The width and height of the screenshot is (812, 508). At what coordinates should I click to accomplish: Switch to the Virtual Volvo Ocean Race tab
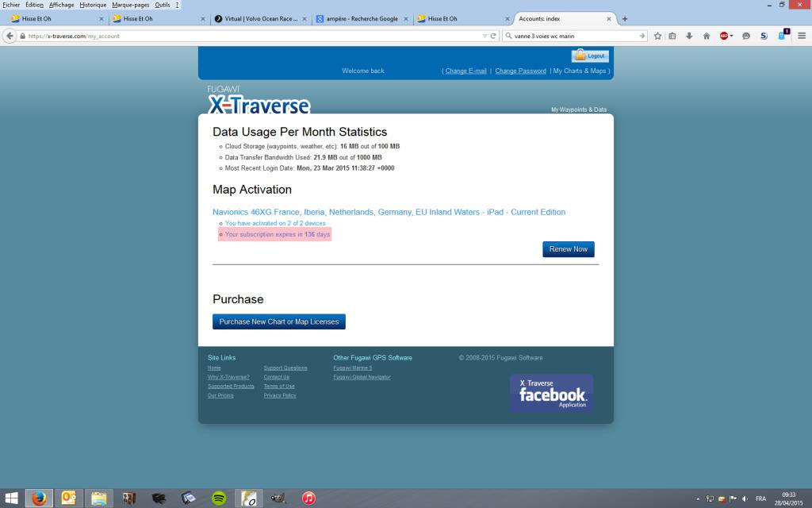(259, 18)
